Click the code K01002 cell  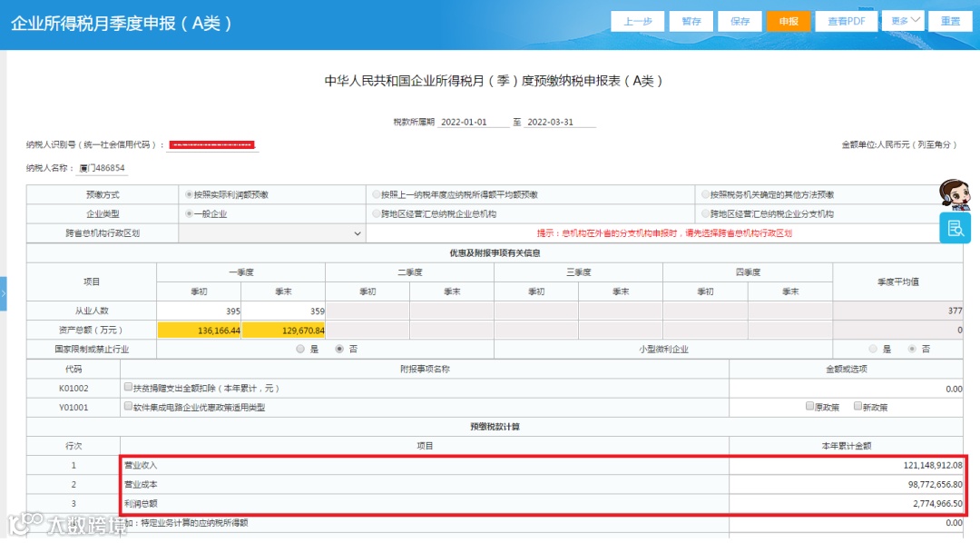[73, 389]
